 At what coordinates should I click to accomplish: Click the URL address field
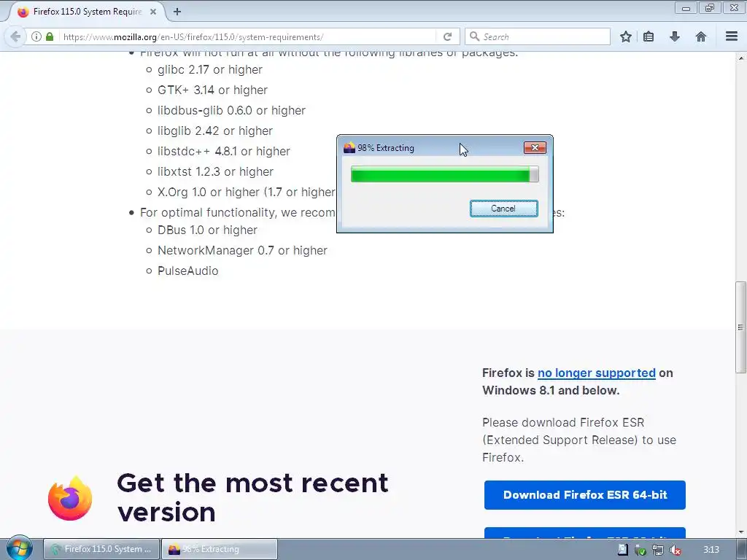[x=248, y=36]
